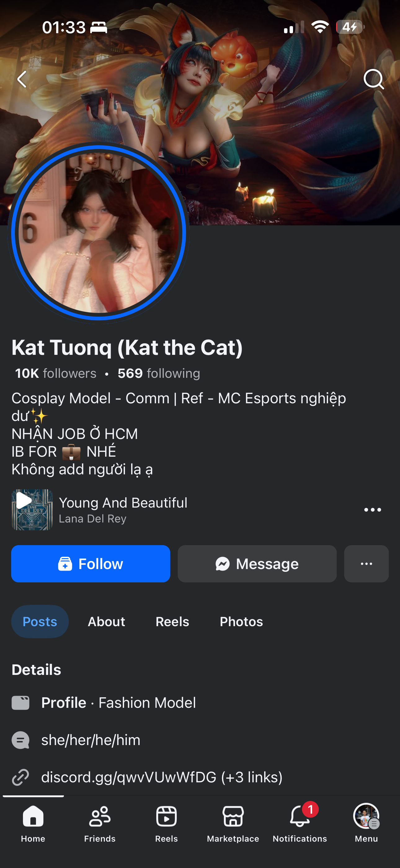This screenshot has height=868, width=400.
Task: Follow Kat Tuonq's profile
Action: (x=91, y=564)
